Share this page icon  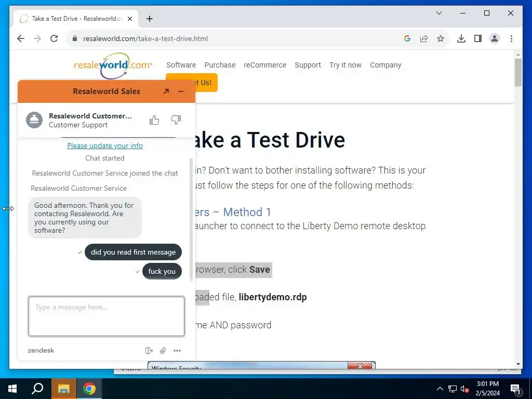tap(424, 38)
